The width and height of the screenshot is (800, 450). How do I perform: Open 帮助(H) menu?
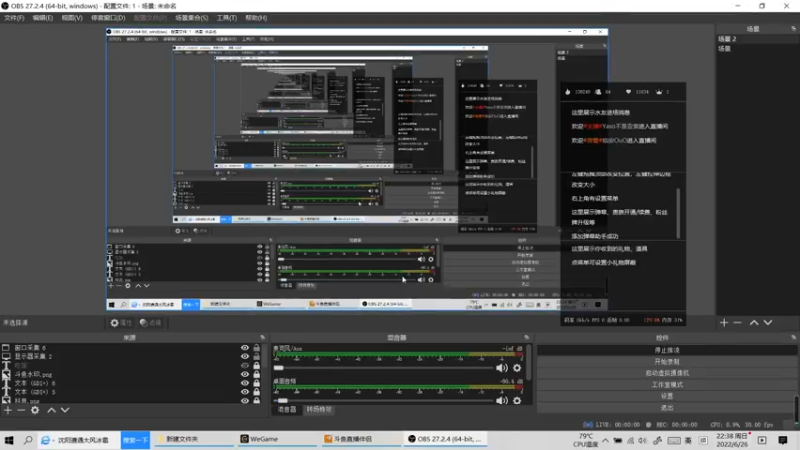[x=256, y=18]
